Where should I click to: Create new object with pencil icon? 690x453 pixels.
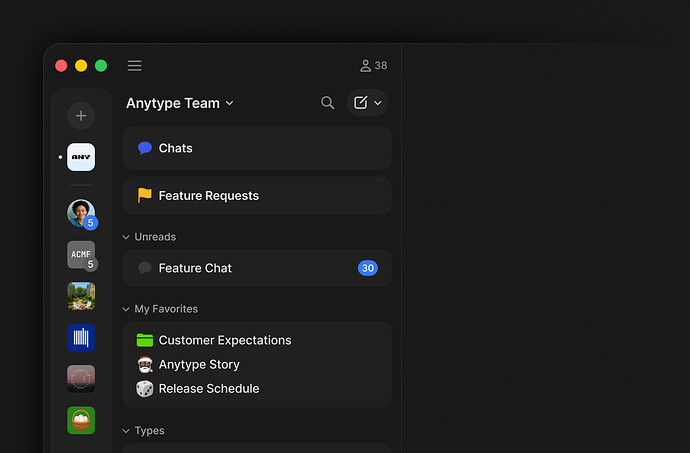[360, 103]
